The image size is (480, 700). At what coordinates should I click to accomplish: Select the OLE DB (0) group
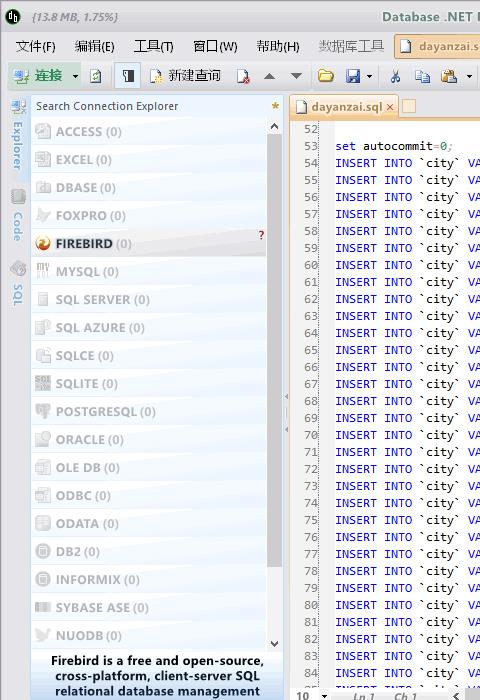149,468
